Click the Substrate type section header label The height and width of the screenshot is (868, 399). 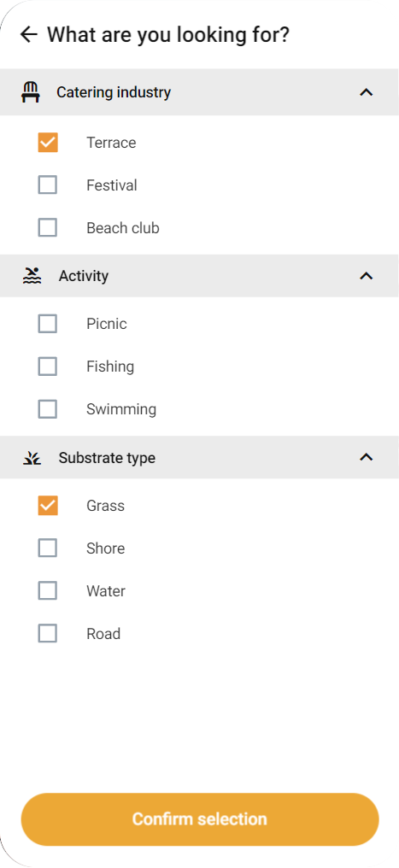[x=107, y=458]
